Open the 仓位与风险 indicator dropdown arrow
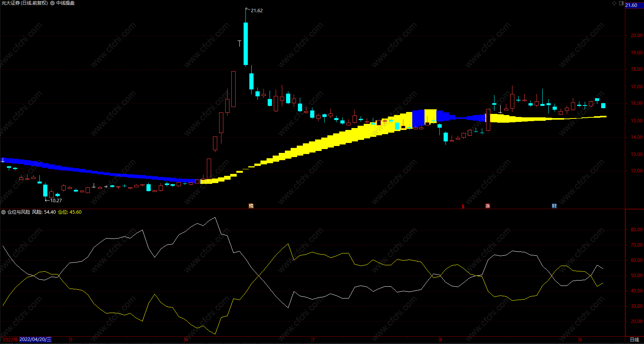 (x=3, y=212)
